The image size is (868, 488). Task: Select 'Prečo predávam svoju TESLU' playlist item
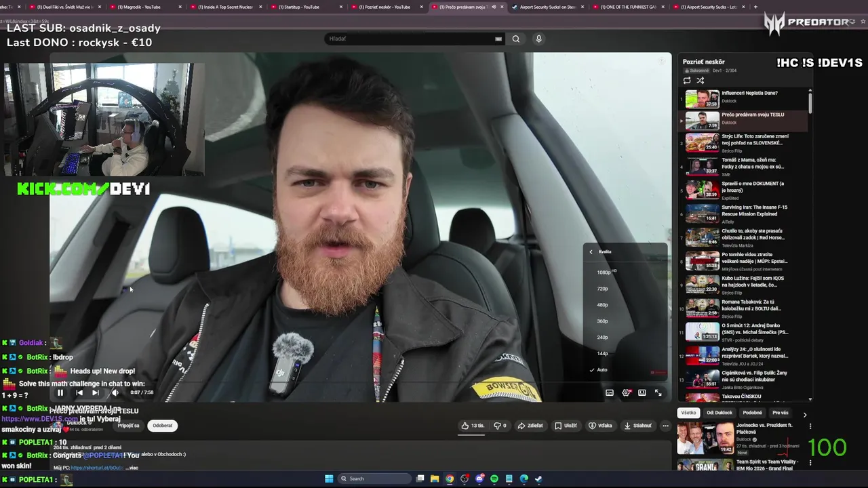point(744,120)
